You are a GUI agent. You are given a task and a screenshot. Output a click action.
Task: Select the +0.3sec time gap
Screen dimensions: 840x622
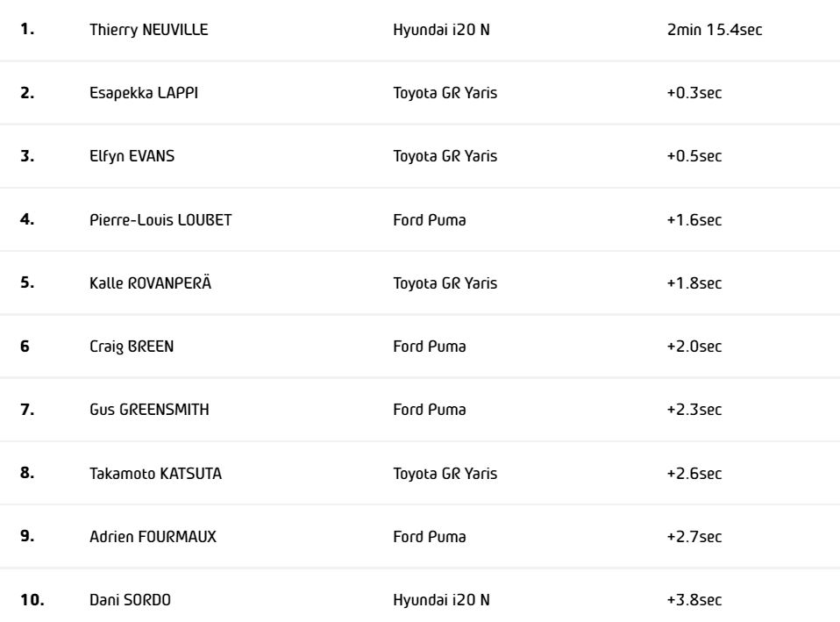(x=694, y=93)
